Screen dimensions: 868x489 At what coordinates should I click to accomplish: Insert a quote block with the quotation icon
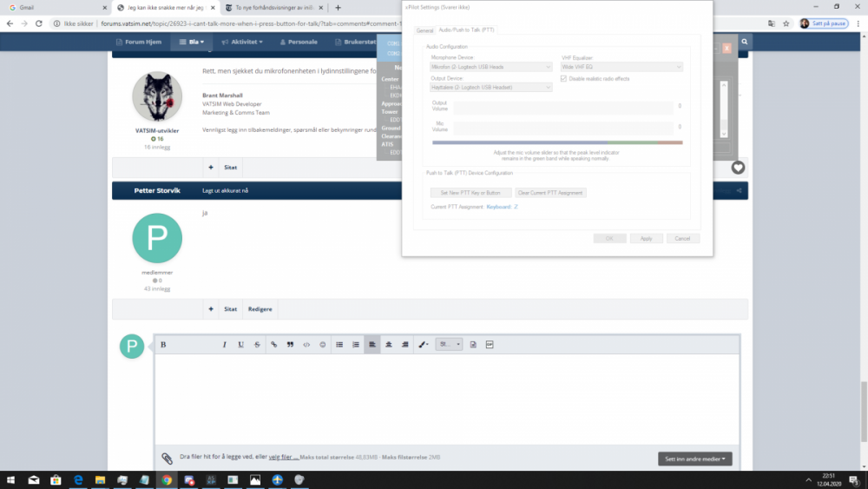point(290,345)
